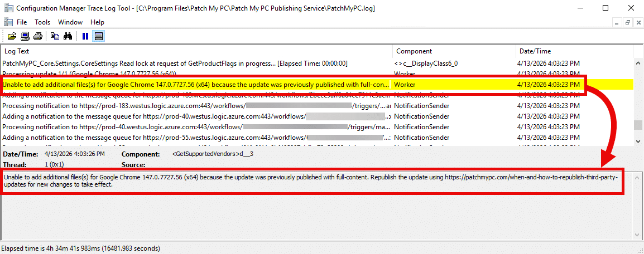The width and height of the screenshot is (644, 254).
Task: Pause log updating with the pause icon
Action: tap(85, 36)
